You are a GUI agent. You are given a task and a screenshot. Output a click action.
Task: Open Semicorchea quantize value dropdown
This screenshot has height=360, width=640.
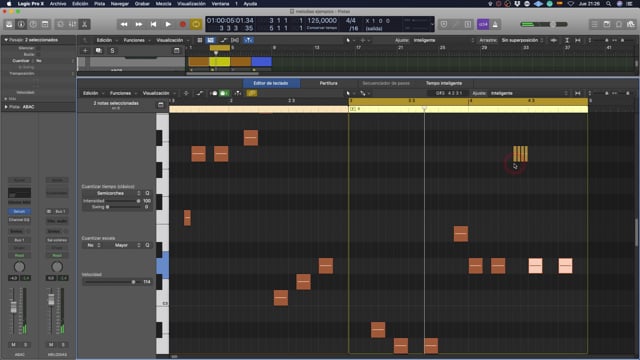(111, 193)
